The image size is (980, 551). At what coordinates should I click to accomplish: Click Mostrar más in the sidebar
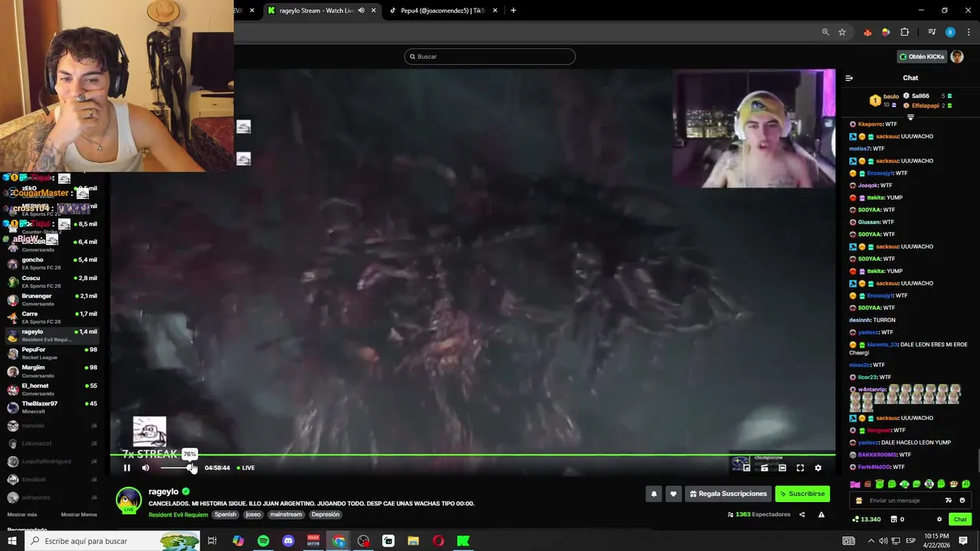22,515
